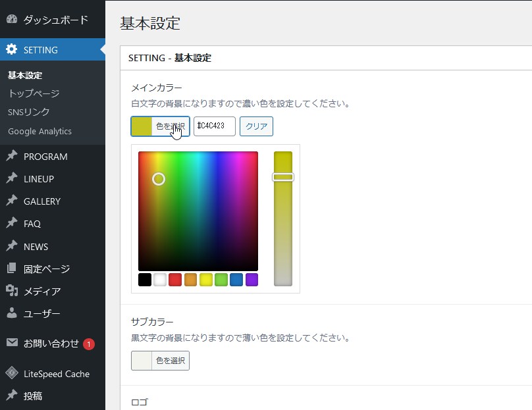Click the 白文字の背景になります description text

[x=240, y=103]
